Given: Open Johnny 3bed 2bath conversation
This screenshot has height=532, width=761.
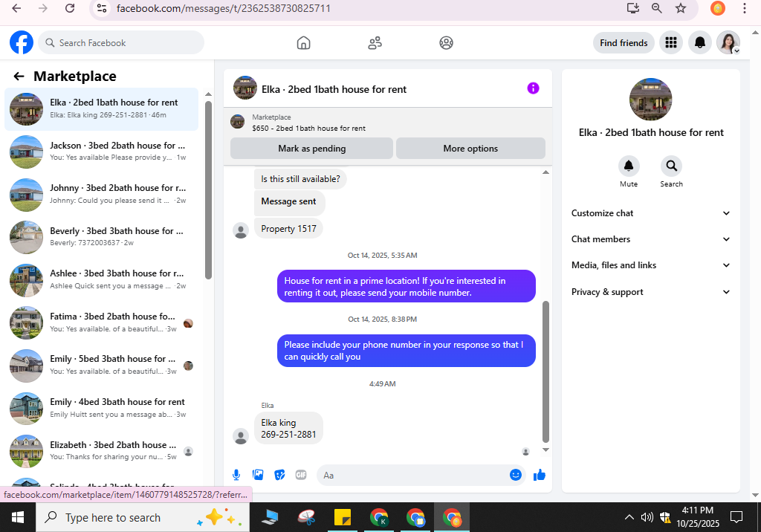Looking at the screenshot, I should (x=101, y=194).
